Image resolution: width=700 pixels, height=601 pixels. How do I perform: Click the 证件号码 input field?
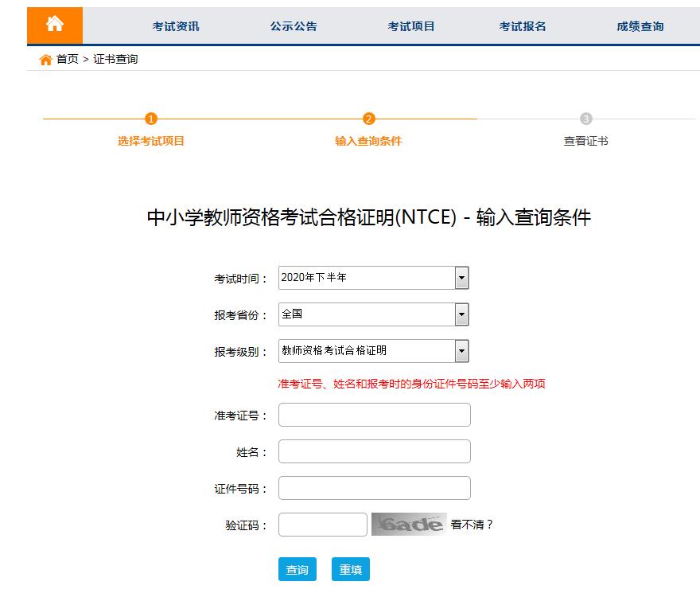pos(373,487)
